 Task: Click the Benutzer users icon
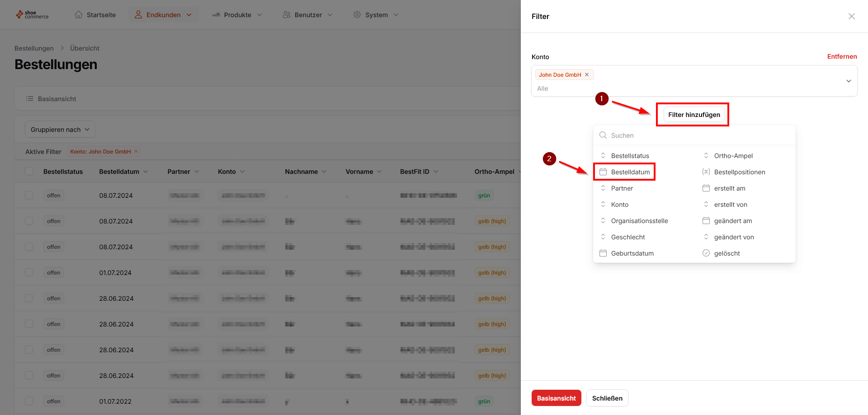pos(287,14)
